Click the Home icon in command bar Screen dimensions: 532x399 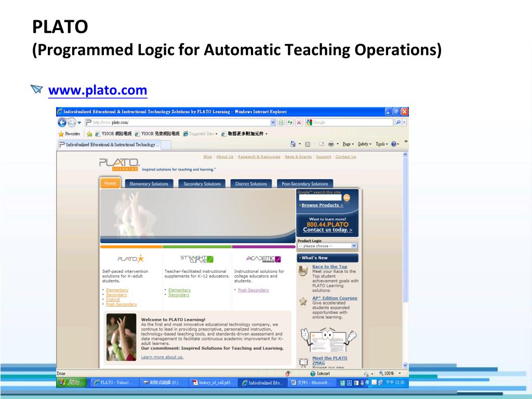(293, 144)
